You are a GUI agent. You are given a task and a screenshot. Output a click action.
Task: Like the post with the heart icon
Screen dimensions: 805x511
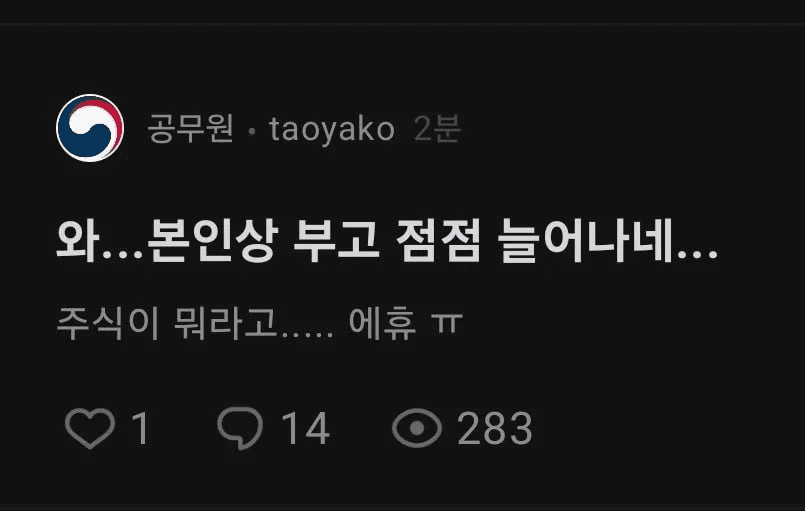click(90, 428)
